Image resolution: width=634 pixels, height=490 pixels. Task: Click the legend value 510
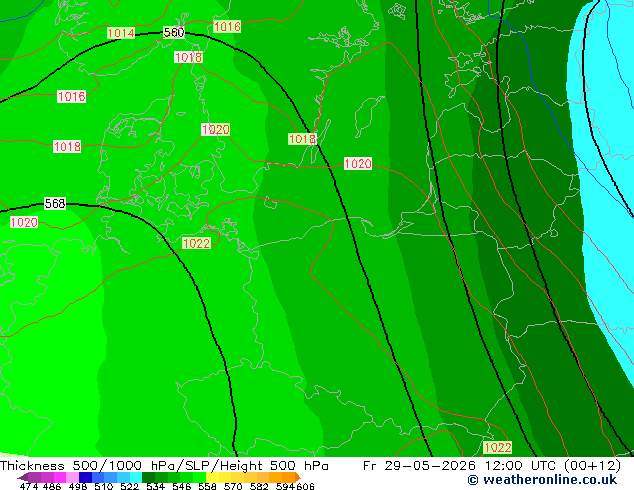tap(104, 486)
